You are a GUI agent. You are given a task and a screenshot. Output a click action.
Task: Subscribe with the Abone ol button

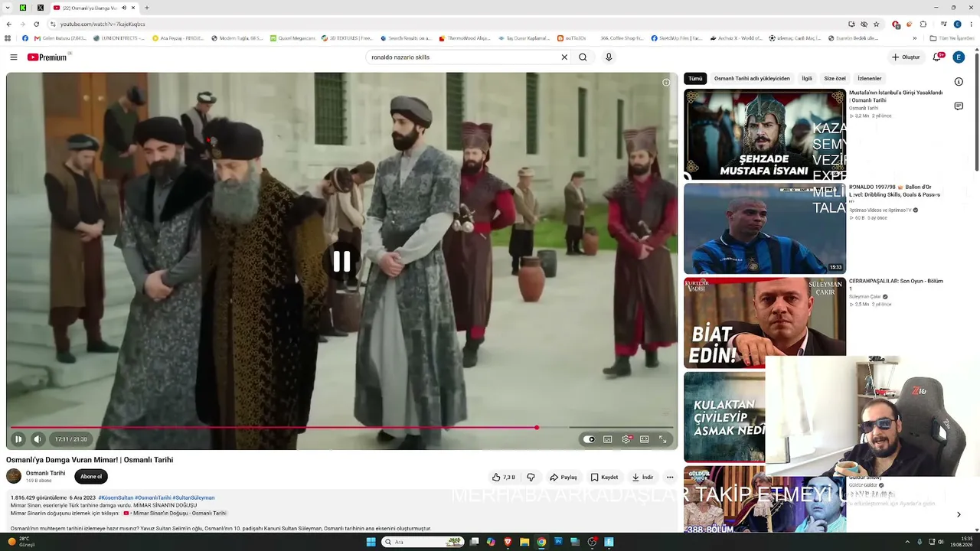point(91,477)
